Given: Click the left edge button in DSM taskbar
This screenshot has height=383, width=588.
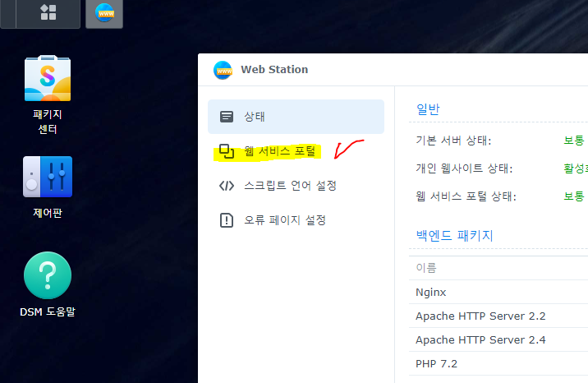Looking at the screenshot, I should point(8,13).
